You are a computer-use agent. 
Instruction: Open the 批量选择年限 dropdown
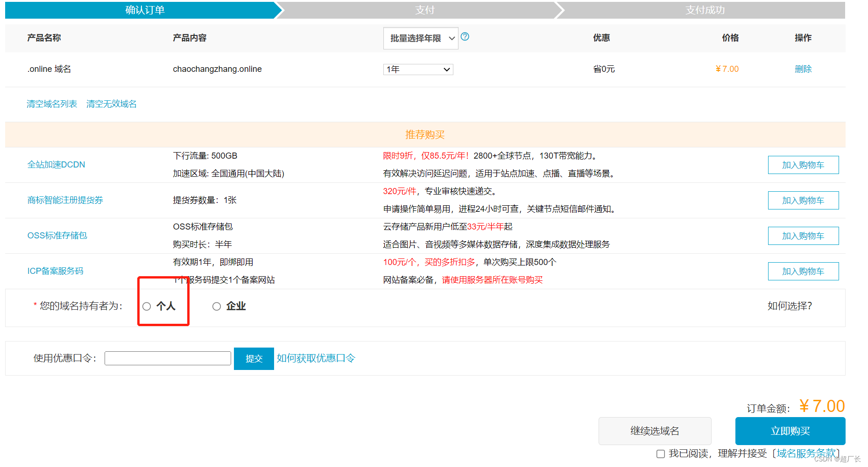pyautogui.click(x=421, y=38)
